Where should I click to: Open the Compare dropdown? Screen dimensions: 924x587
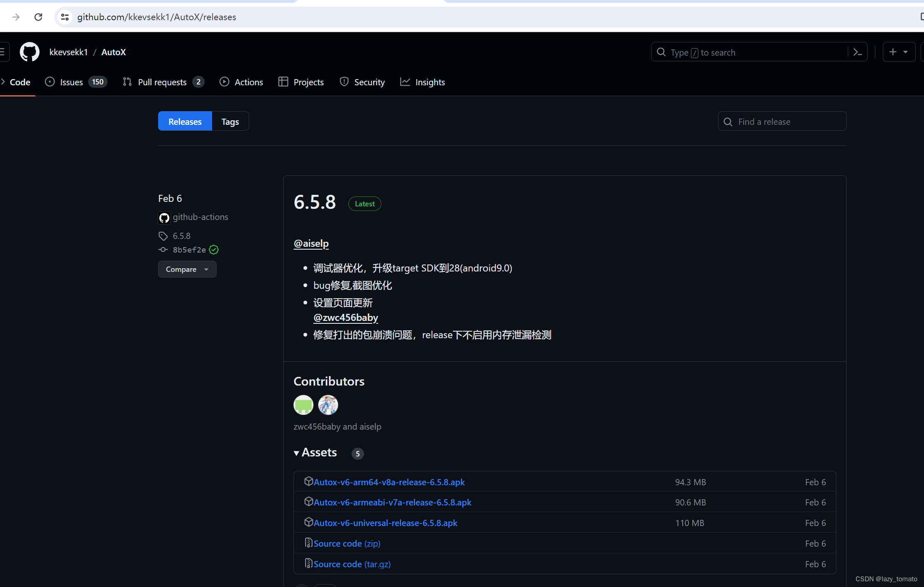187,269
